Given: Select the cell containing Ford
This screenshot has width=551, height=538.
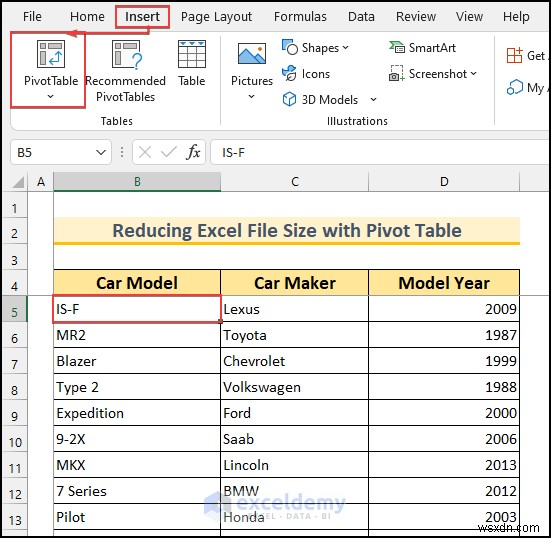Looking at the screenshot, I should pos(294,413).
